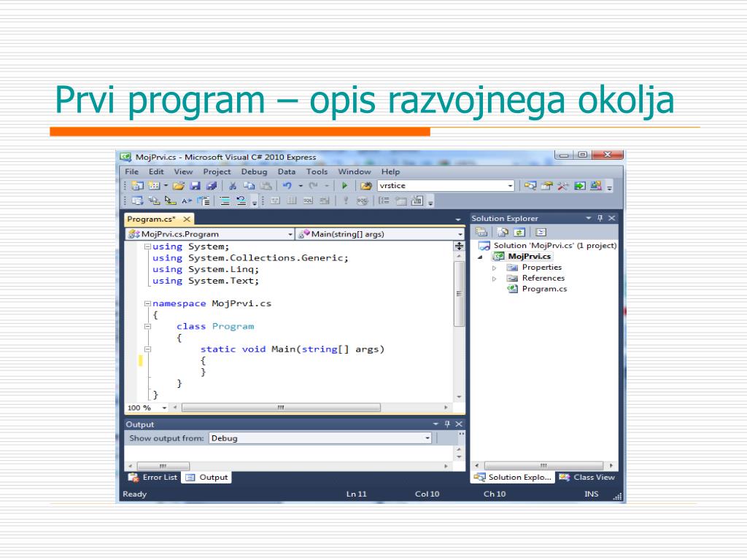Click the Solution Explorer horizontal scrollbar
747x560 pixels.
pos(543,465)
